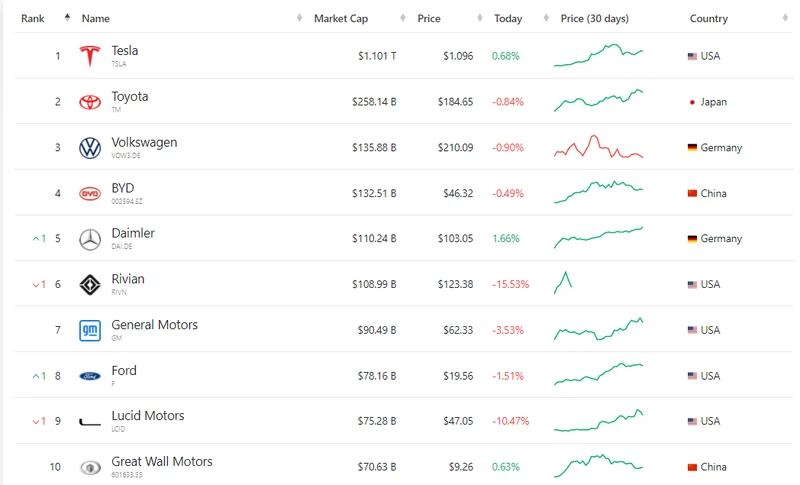Click the USA flag in General Motors row
This screenshot has height=485, width=800.
[692, 330]
